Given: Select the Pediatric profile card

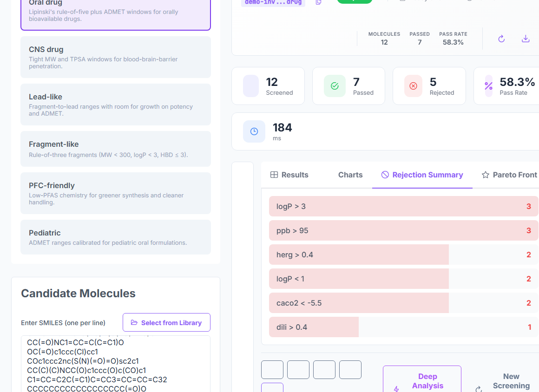Looking at the screenshot, I should point(116,237).
